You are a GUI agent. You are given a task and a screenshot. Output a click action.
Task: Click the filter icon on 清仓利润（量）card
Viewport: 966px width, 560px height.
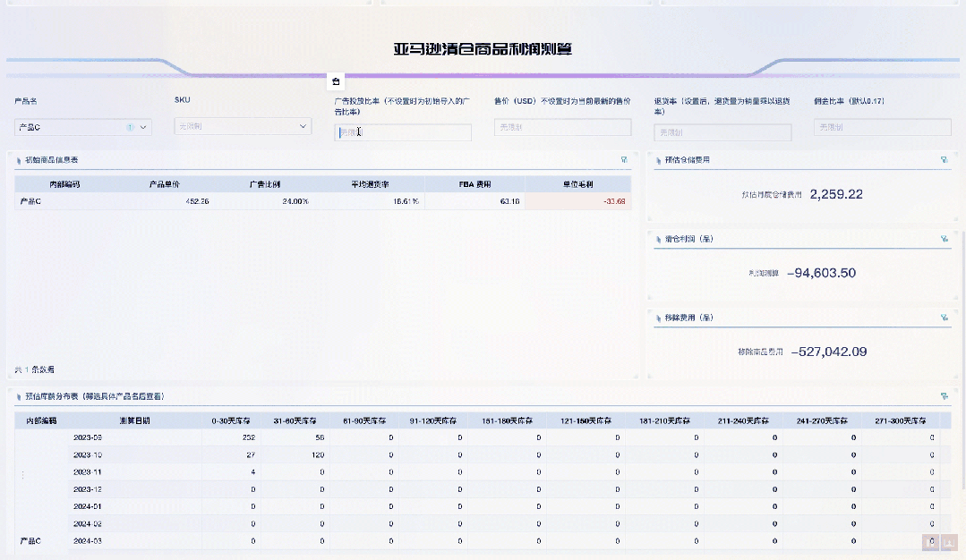click(945, 238)
